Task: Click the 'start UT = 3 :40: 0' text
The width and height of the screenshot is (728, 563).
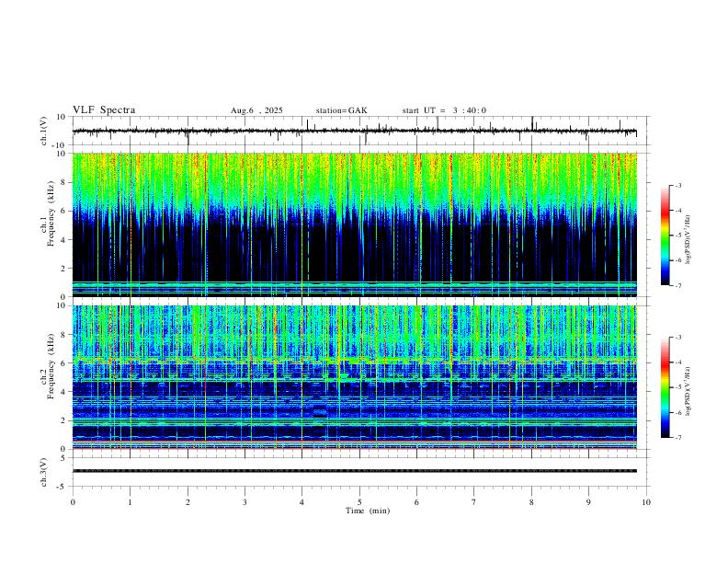Action: coord(444,110)
